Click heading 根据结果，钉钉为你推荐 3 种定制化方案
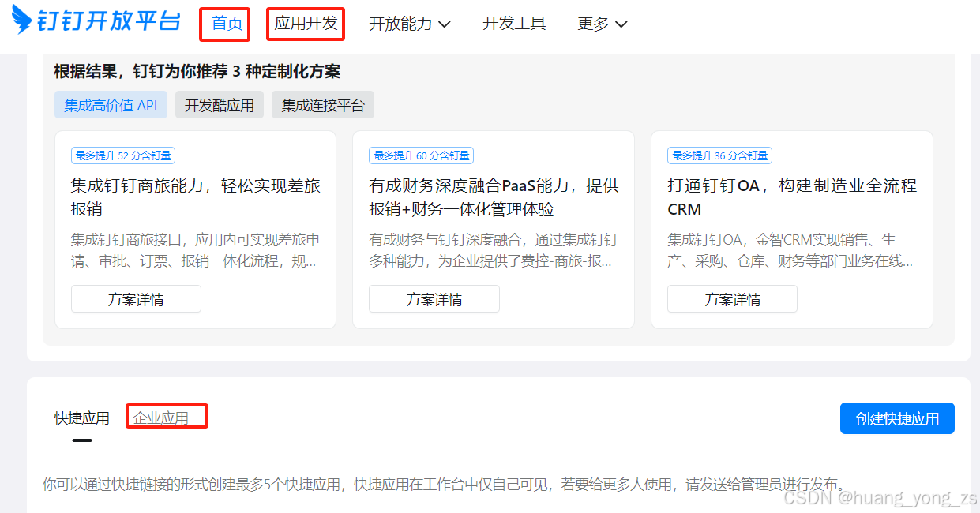 pos(197,72)
